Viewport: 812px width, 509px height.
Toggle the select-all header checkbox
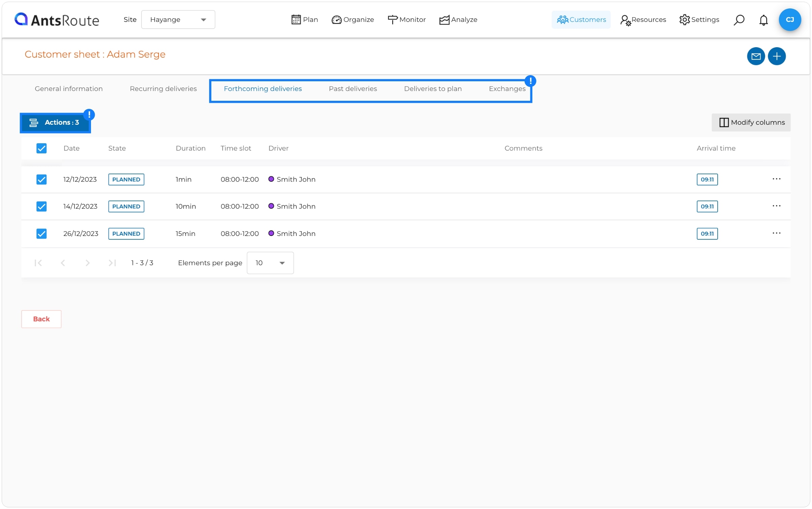click(x=41, y=148)
